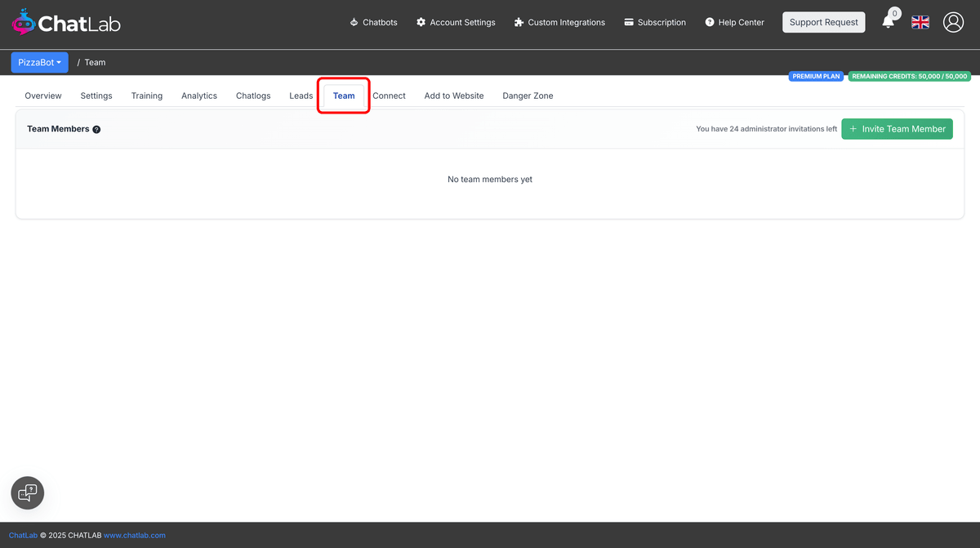Select the Chatbots icon in the navbar
Screen dimensions: 980x548
point(354,22)
